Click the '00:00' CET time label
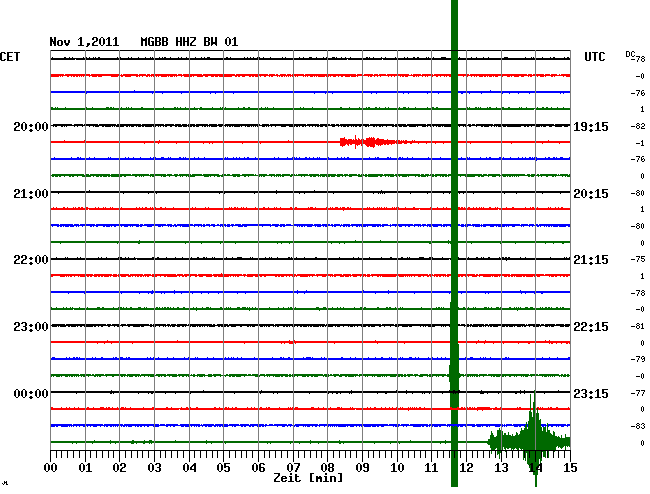The width and height of the screenshot is (650, 494). click(x=31, y=393)
